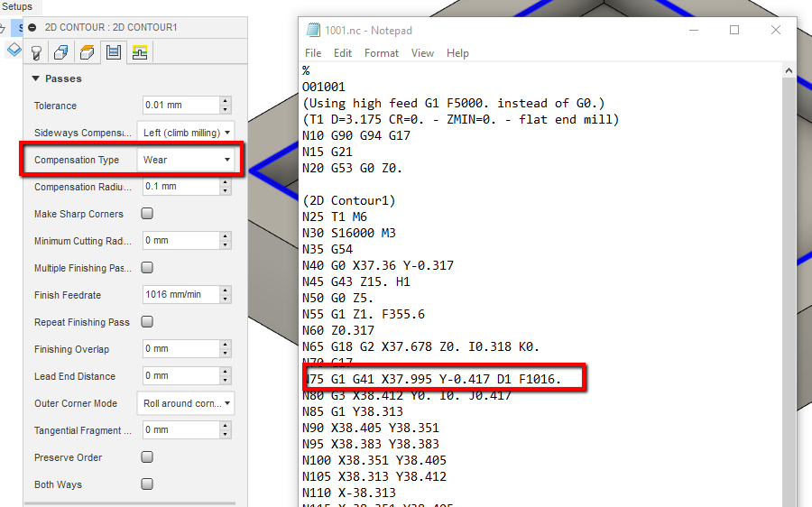Open the Notepad Help menu
The image size is (812, 507).
(x=457, y=53)
